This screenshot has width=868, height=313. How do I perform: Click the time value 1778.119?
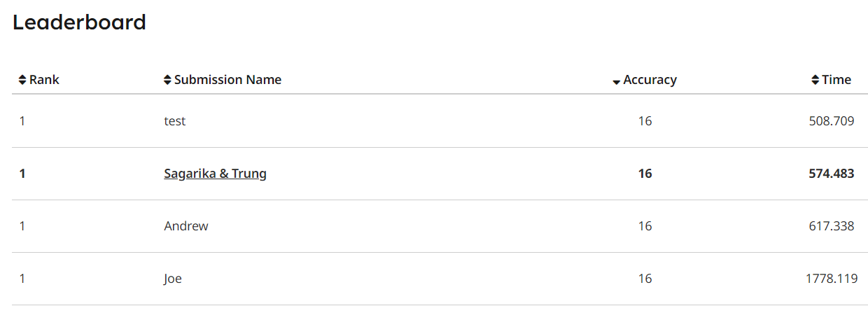(x=832, y=279)
